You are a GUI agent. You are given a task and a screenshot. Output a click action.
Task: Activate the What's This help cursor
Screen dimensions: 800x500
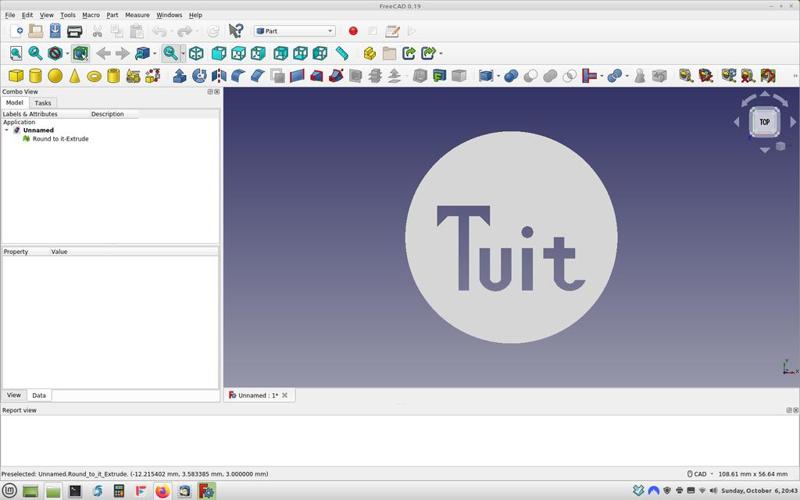pyautogui.click(x=236, y=31)
